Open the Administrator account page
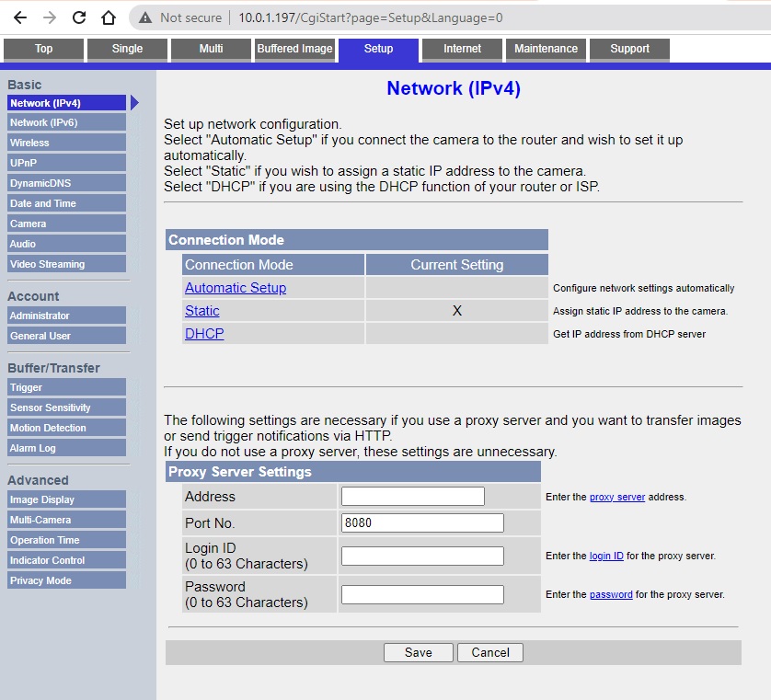This screenshot has height=700, width=771. (67, 316)
